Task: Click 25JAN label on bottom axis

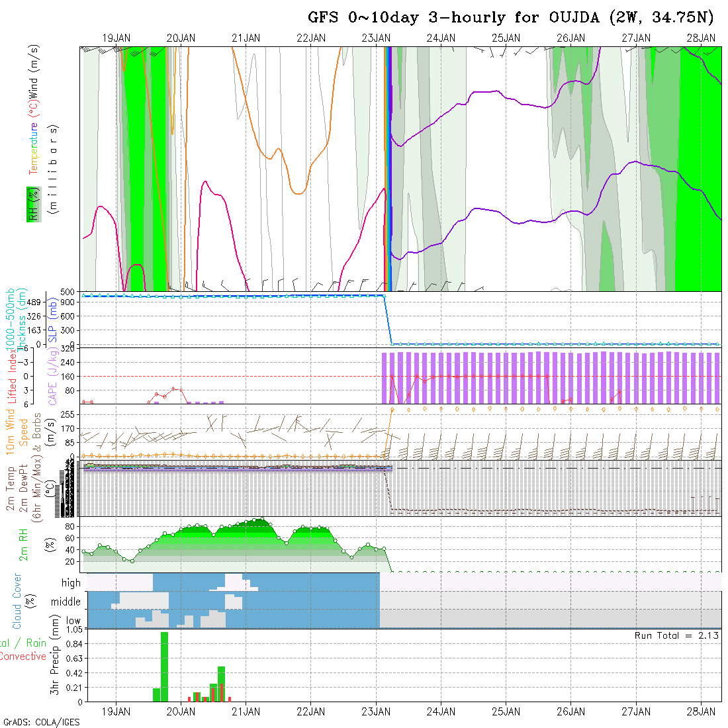Action: pyautogui.click(x=506, y=711)
